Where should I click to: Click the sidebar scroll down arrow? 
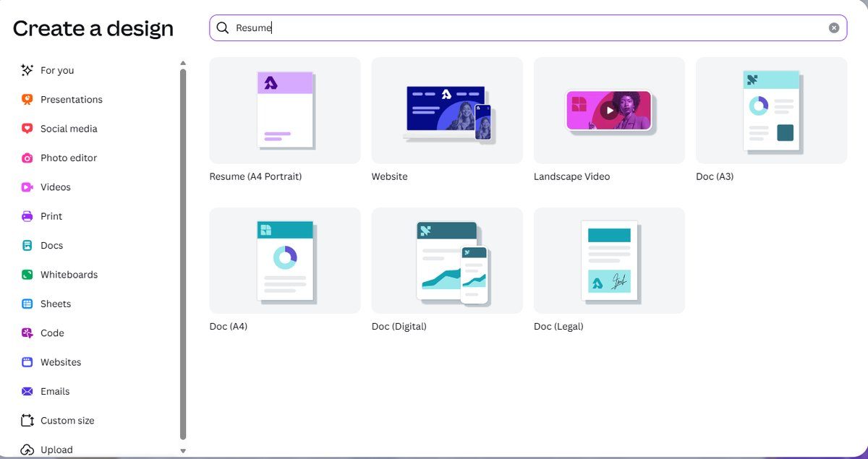tap(183, 451)
